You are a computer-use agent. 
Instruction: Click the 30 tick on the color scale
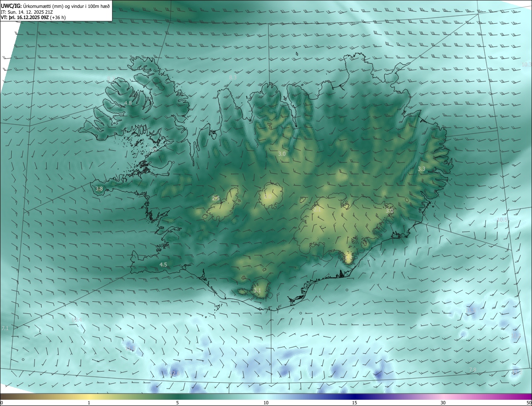[443, 403]
